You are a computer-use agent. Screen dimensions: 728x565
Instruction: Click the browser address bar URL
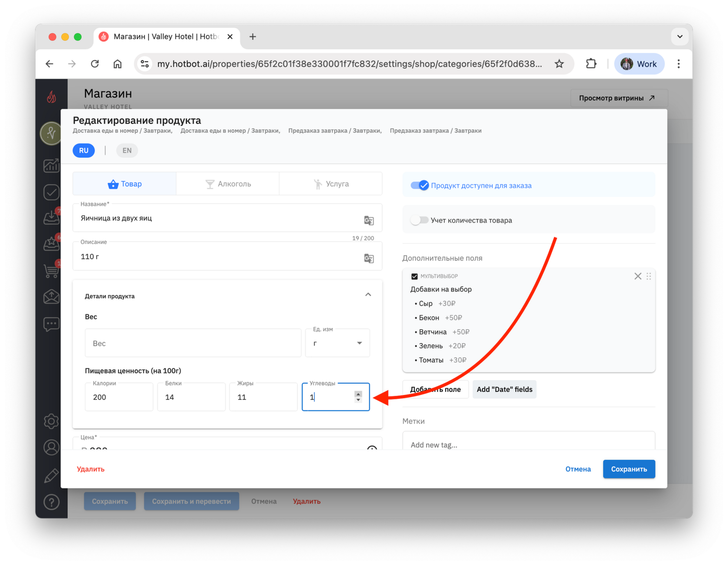(x=349, y=64)
